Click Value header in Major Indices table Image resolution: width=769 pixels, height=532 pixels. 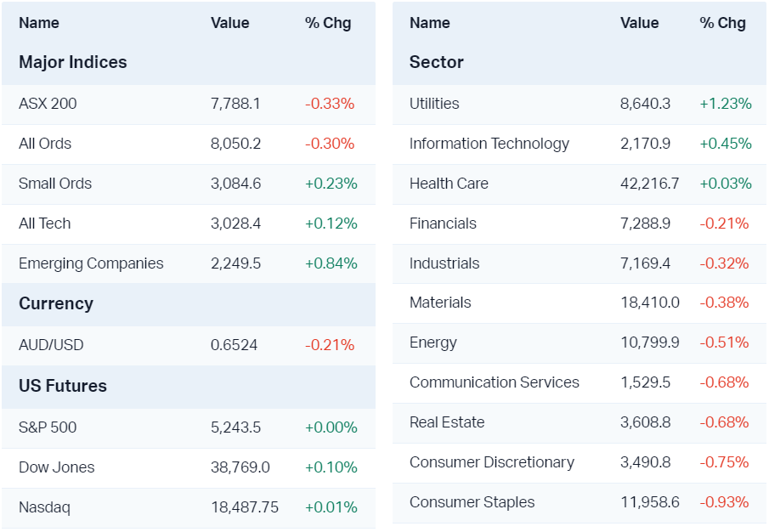point(230,23)
